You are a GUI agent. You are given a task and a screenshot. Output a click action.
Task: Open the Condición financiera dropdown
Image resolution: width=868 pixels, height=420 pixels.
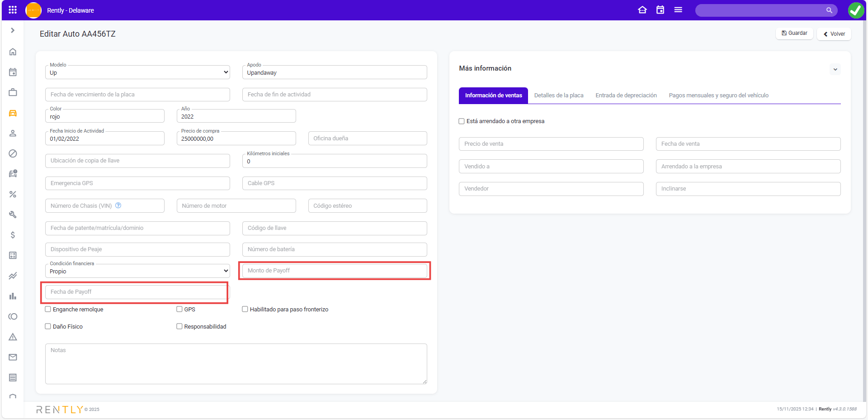[137, 271]
